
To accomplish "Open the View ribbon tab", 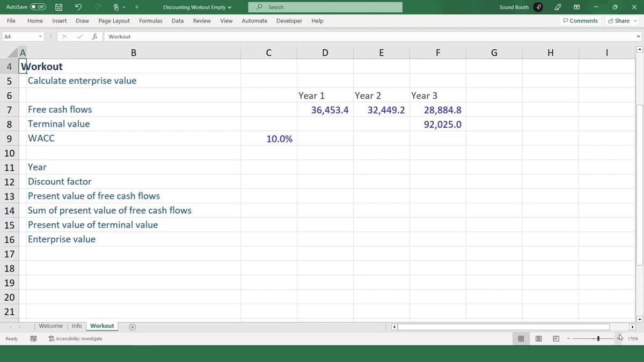I will tap(226, 21).
